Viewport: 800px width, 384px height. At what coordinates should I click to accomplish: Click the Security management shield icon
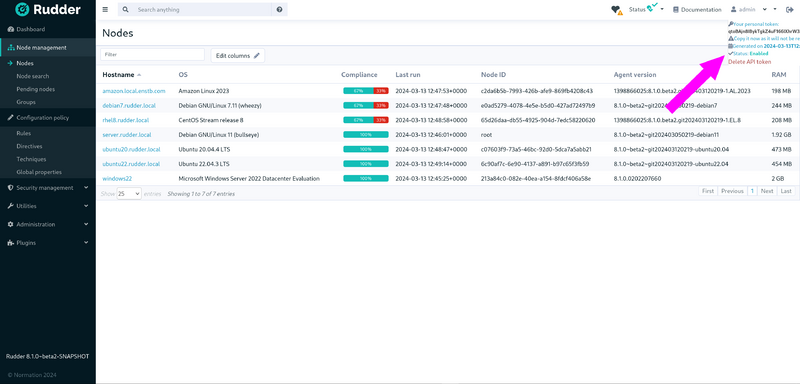click(11, 188)
